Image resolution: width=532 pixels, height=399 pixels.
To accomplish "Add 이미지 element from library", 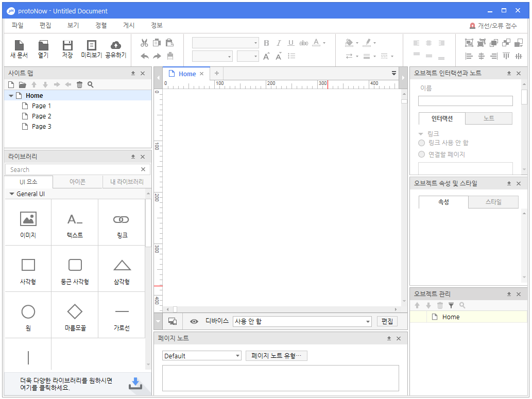I will 28,222.
